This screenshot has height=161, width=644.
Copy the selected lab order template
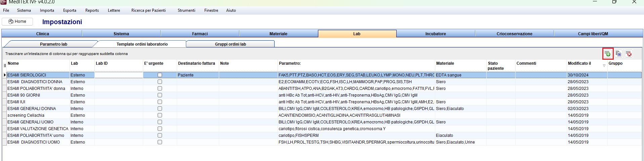618,54
